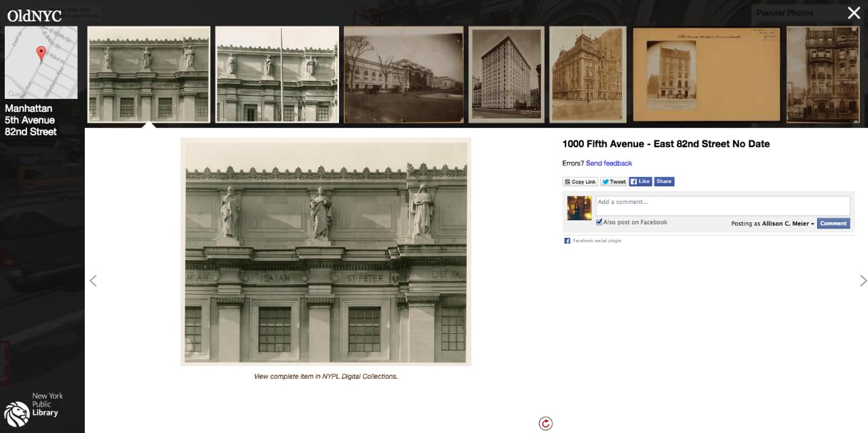The width and height of the screenshot is (868, 433).
Task: Select the Met Museum wide exterior thumbnail
Action: 403,75
